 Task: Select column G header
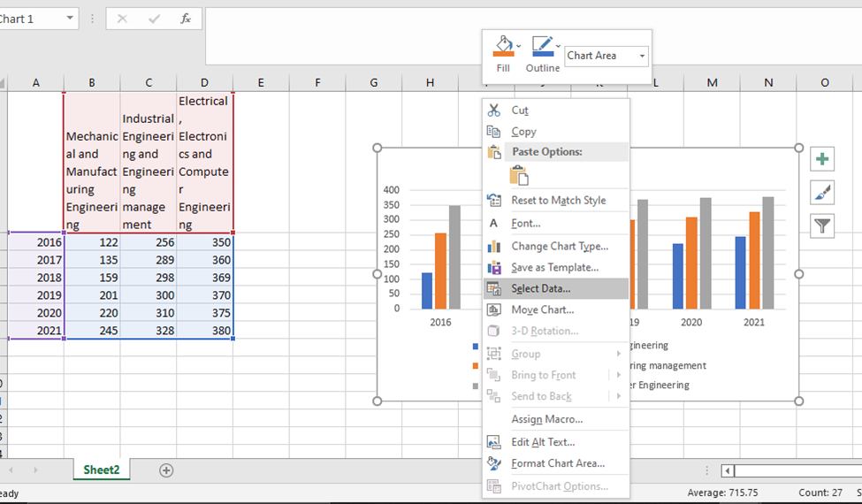[374, 82]
